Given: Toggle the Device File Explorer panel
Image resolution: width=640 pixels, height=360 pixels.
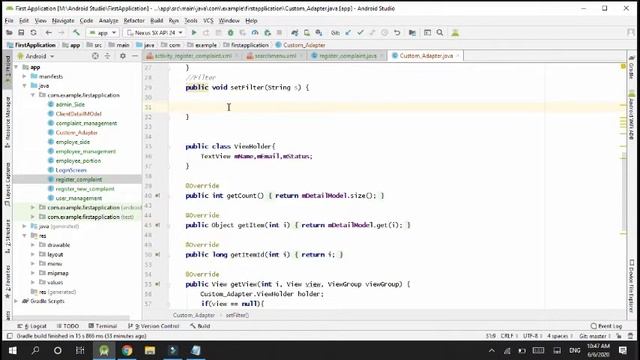Looking at the screenshot, I should click(x=631, y=286).
